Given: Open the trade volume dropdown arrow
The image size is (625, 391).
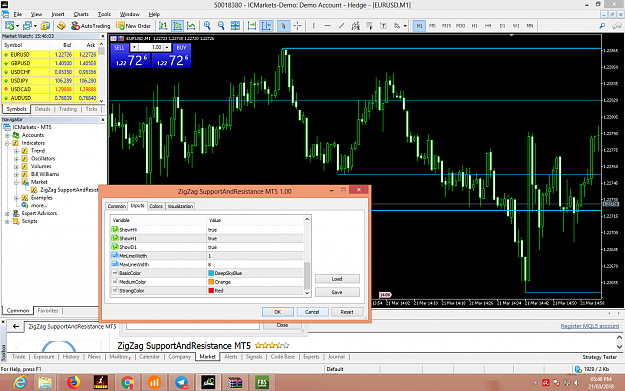Looking at the screenshot, I should pos(134,47).
